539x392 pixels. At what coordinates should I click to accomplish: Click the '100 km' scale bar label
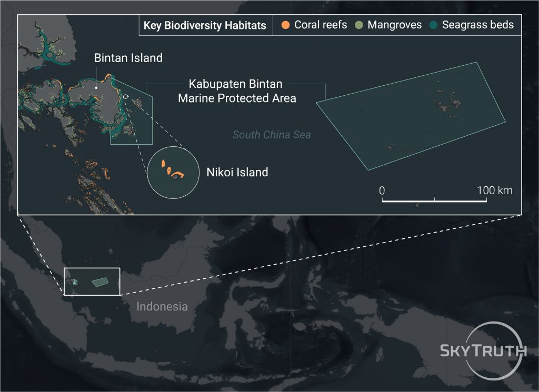495,190
